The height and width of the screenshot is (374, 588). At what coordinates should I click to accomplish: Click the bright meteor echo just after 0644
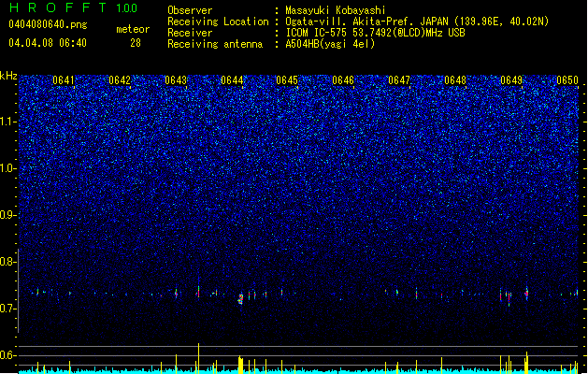(241, 298)
